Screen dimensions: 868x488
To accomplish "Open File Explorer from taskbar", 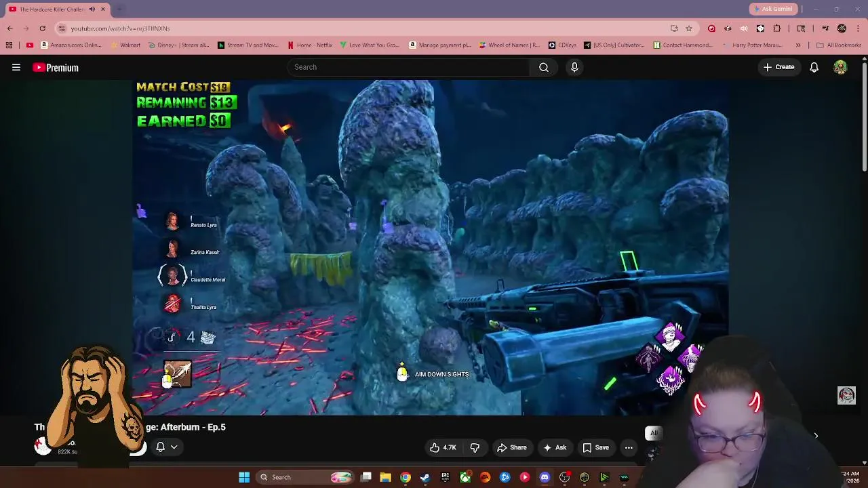I will point(385,477).
